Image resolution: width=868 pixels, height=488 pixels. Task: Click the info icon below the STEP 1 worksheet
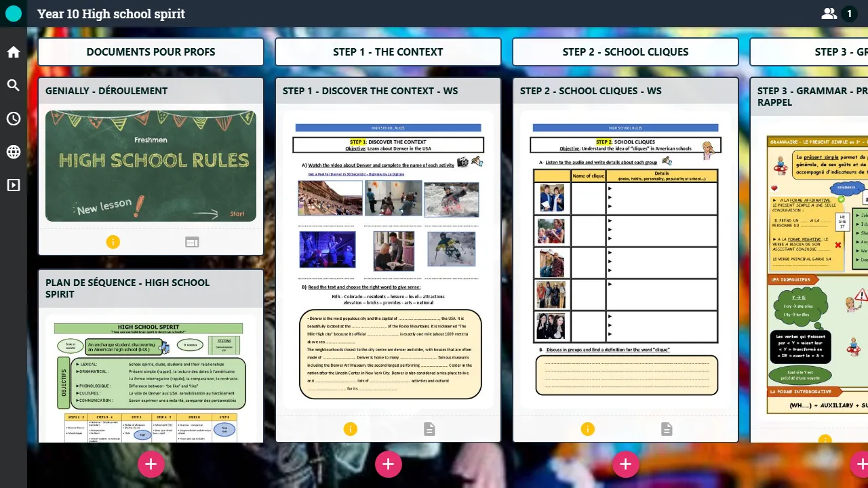(351, 428)
